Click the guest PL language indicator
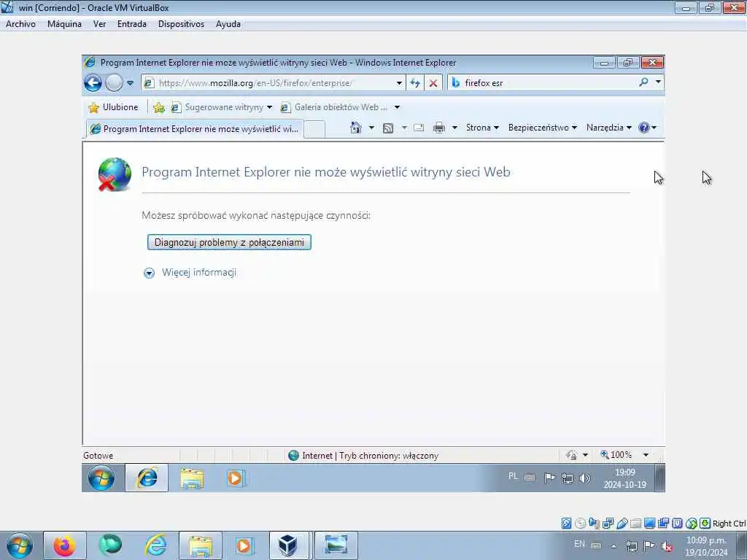Screen dimensions: 747x560 513,476
